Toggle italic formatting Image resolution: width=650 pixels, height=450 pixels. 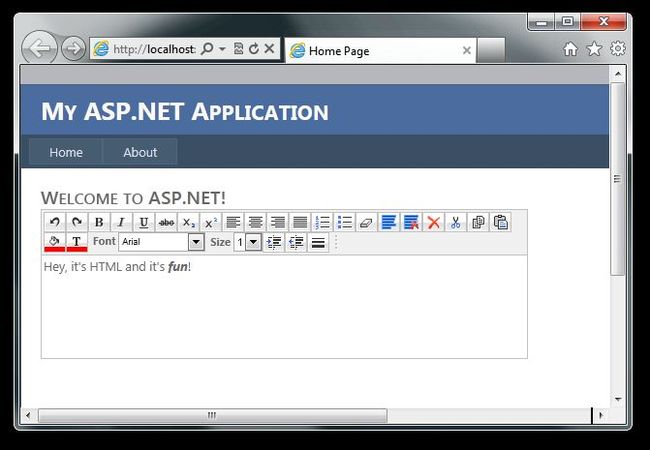(121, 222)
